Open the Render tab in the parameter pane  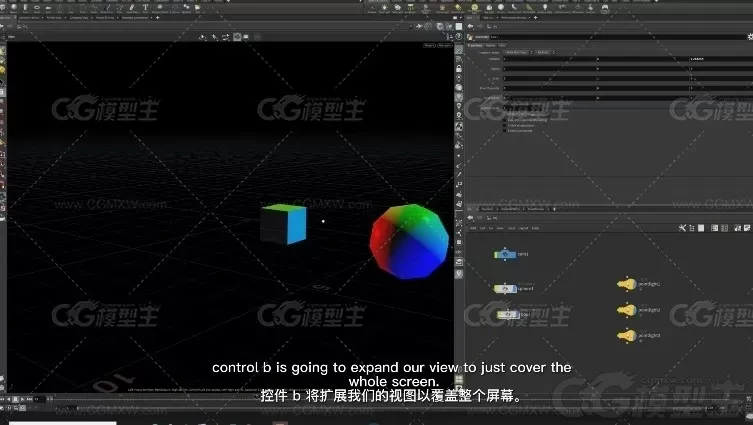click(x=491, y=46)
